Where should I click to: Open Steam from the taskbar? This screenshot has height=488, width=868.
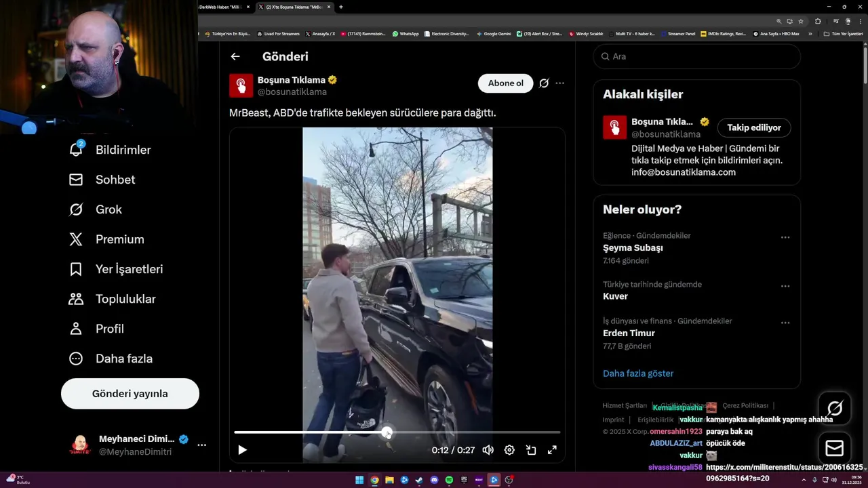click(419, 480)
